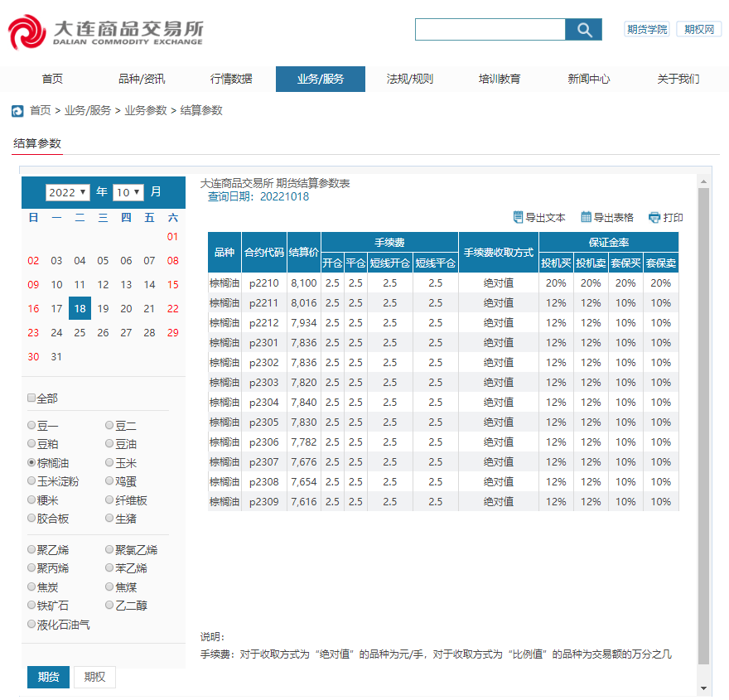
Task: Click the 导出文本 export text icon
Action: pos(519,217)
